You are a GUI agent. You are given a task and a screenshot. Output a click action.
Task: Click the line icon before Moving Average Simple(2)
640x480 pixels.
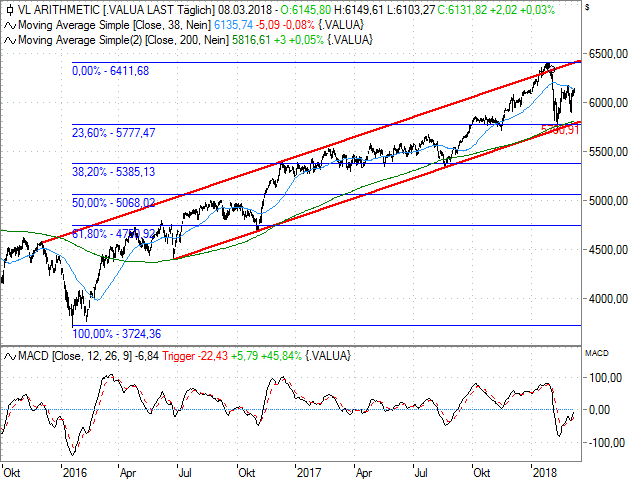point(10,41)
